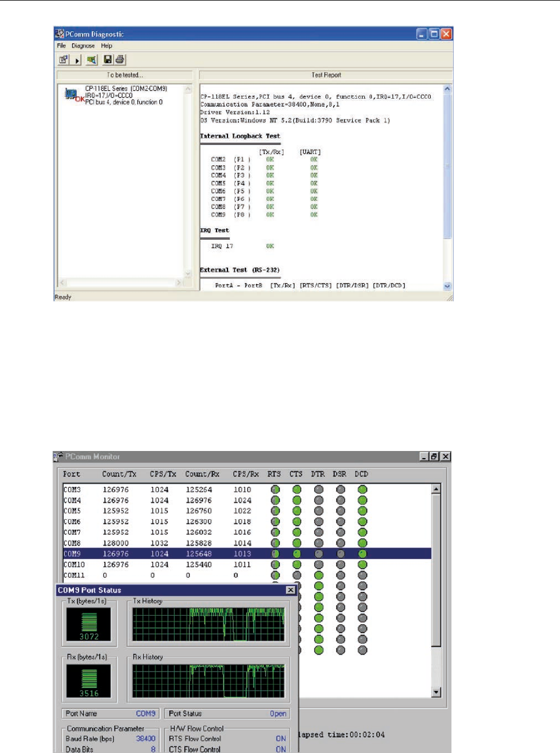This screenshot has height=753, width=560.
Task: Select the COM4 row in PComm Monitor
Action: pyautogui.click(x=247, y=501)
